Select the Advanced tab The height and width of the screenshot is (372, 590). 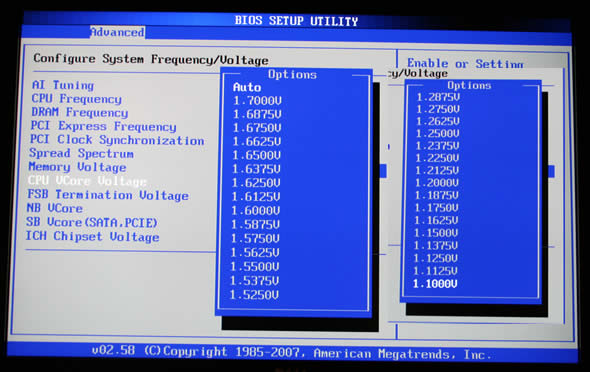(x=117, y=32)
